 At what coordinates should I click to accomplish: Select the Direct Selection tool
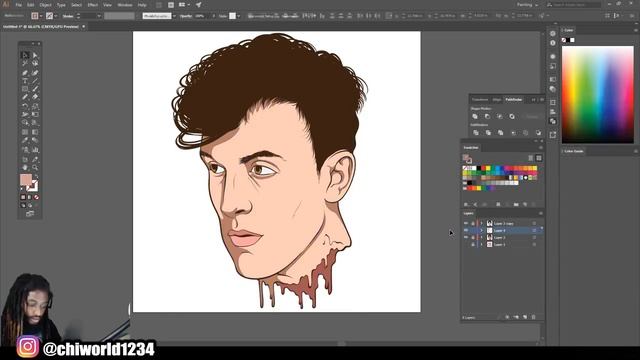tap(35, 55)
